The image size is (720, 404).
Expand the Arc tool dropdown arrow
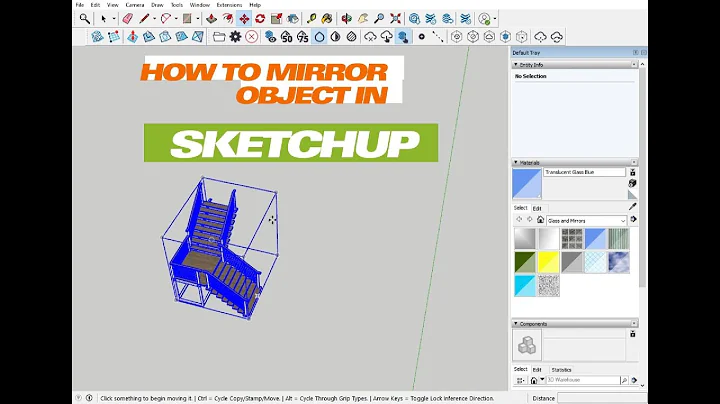tap(176, 19)
